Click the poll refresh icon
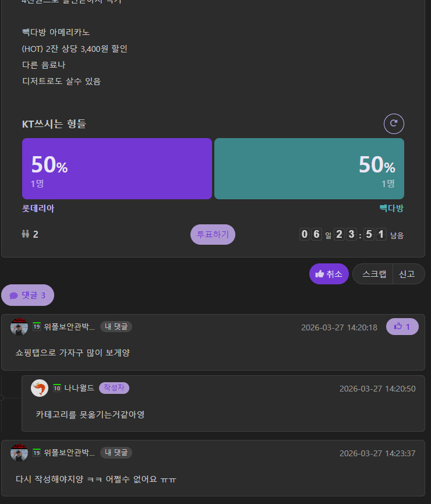The image size is (431, 504). pyautogui.click(x=394, y=124)
